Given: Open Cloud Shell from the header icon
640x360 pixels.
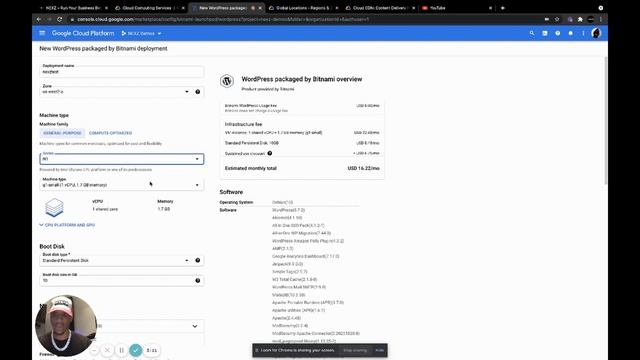Looking at the screenshot, I should pos(545,33).
